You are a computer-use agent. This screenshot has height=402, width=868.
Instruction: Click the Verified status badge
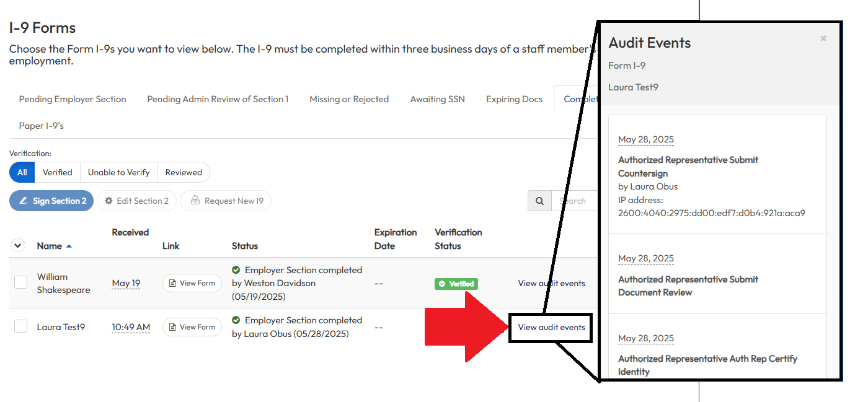tap(456, 284)
